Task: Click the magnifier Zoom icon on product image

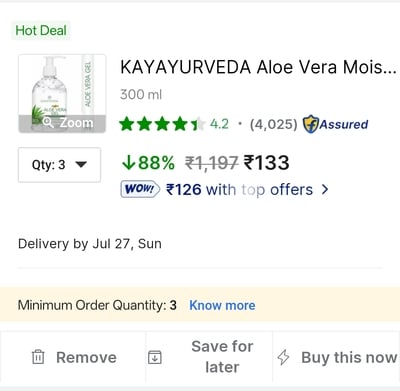Action: click(48, 122)
